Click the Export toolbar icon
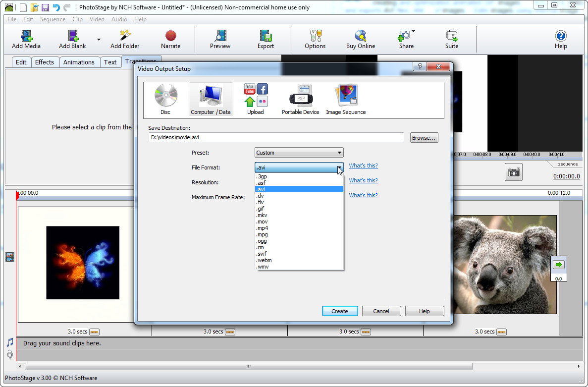 coord(266,39)
